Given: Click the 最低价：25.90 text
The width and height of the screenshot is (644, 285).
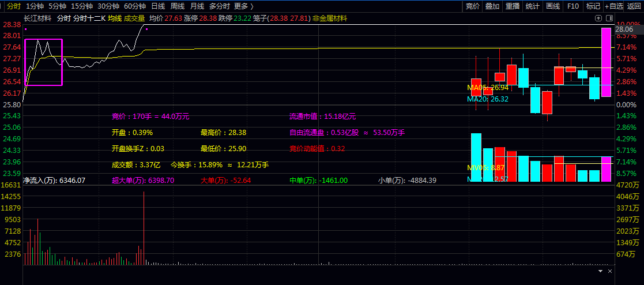Looking at the screenshot, I should pyautogui.click(x=224, y=148).
